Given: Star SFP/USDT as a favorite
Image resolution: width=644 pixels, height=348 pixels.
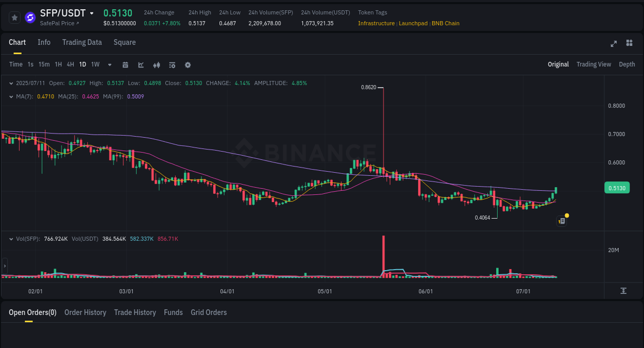Looking at the screenshot, I should [14, 17].
